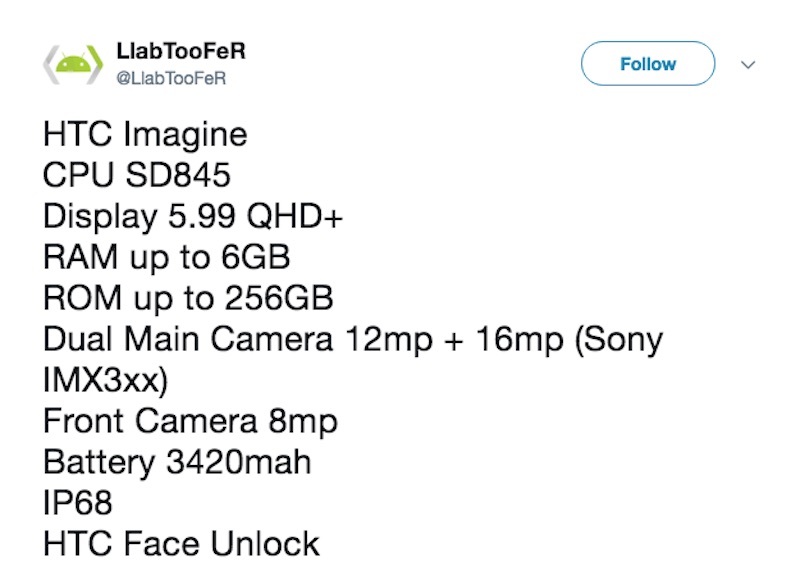Click the 'RAM up to 6GB' line
Viewport: 800px width, 566px height.
click(166, 257)
